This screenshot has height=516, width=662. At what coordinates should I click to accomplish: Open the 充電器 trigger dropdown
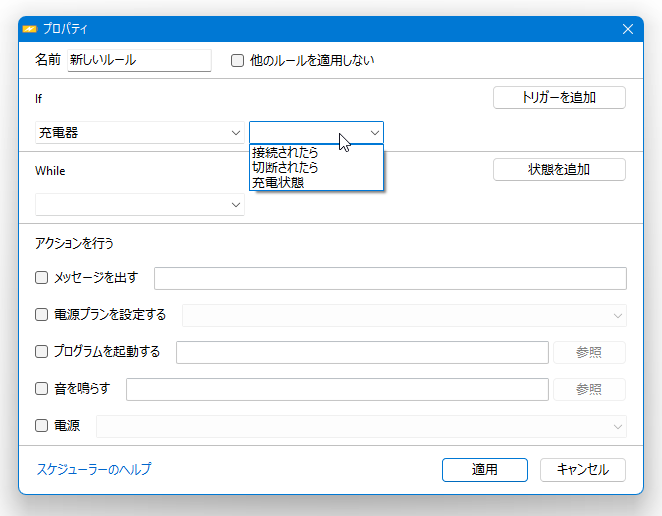click(140, 133)
